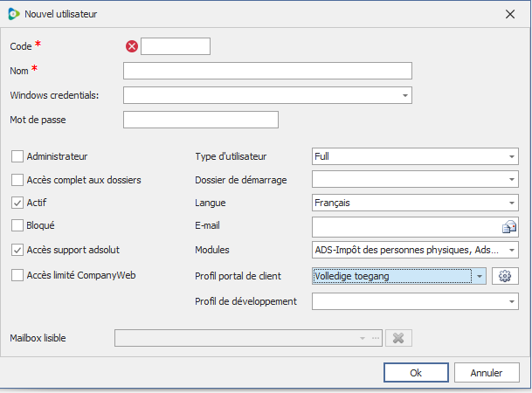Open Profil de développement dropdown
The image size is (532, 393).
coord(512,301)
